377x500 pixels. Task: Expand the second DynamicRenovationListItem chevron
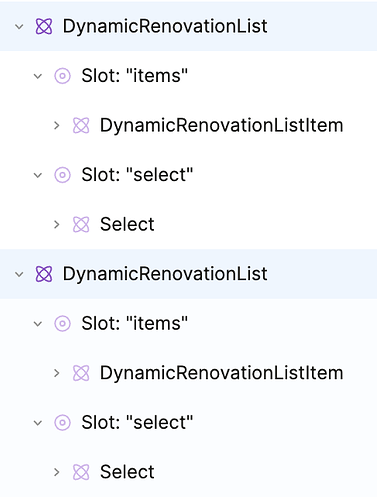coord(57,373)
